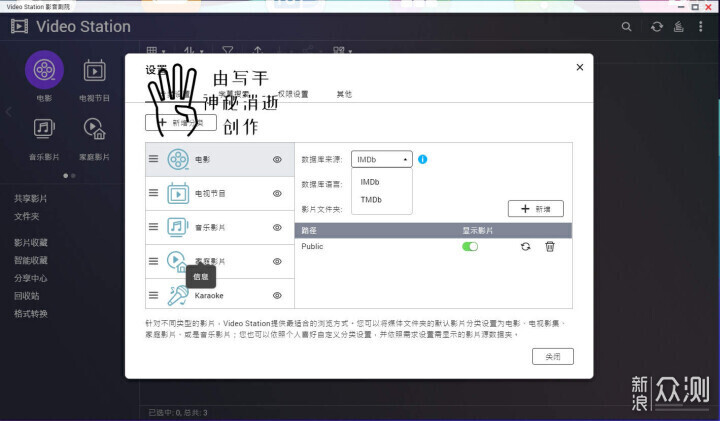Open the filter funnel in the toolbar
The image size is (720, 421).
227,50
